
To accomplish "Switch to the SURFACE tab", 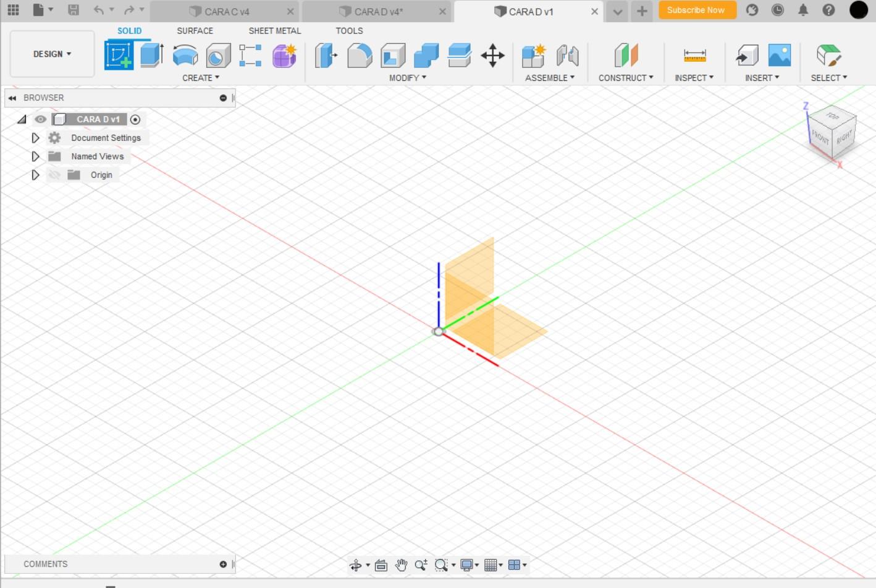I will 195,30.
